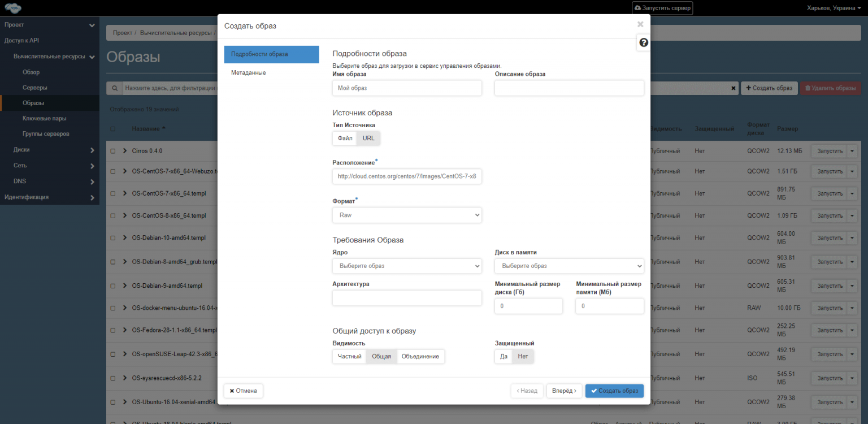Set Защищенный to Да
Viewport: 868px width, 424px height.
pyautogui.click(x=504, y=356)
